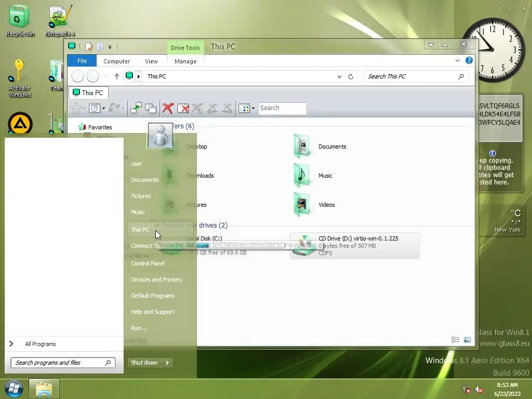The width and height of the screenshot is (532, 399).
Task: Open Music from the Start menu
Action: pos(138,212)
